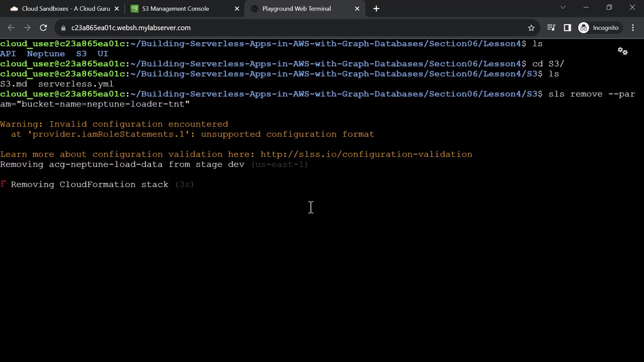644x362 pixels.
Task: Open a new browser tab
Action: point(376,9)
